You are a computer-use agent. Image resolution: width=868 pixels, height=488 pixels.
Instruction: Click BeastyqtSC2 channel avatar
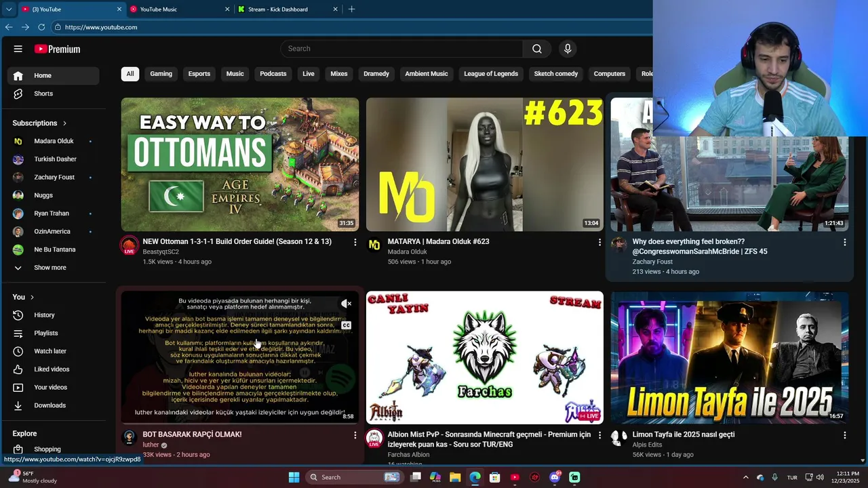(x=129, y=245)
